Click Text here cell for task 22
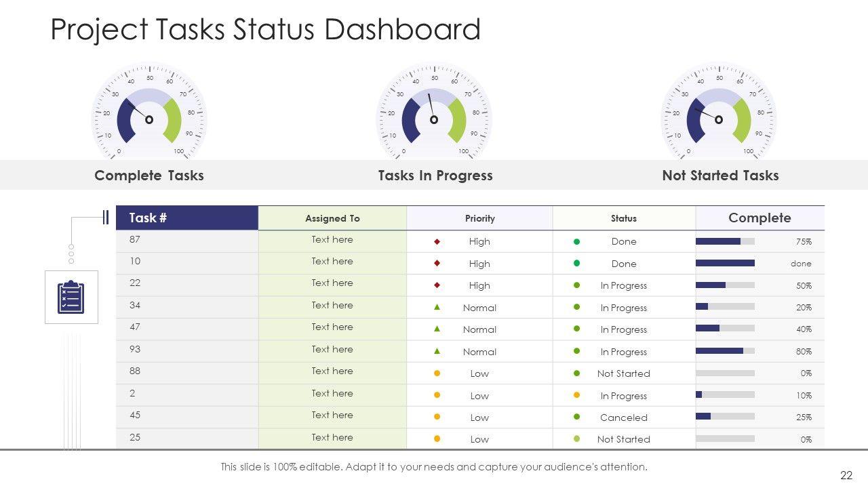 point(332,283)
